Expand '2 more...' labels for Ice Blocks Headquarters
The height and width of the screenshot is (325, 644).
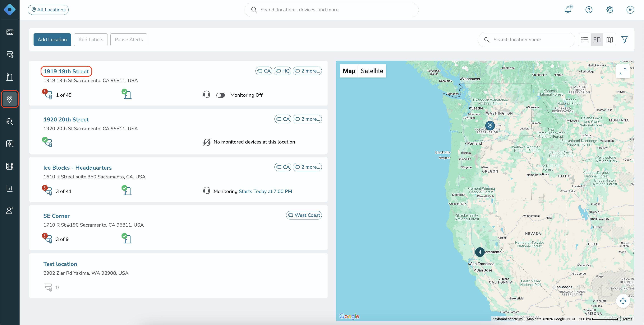point(307,167)
